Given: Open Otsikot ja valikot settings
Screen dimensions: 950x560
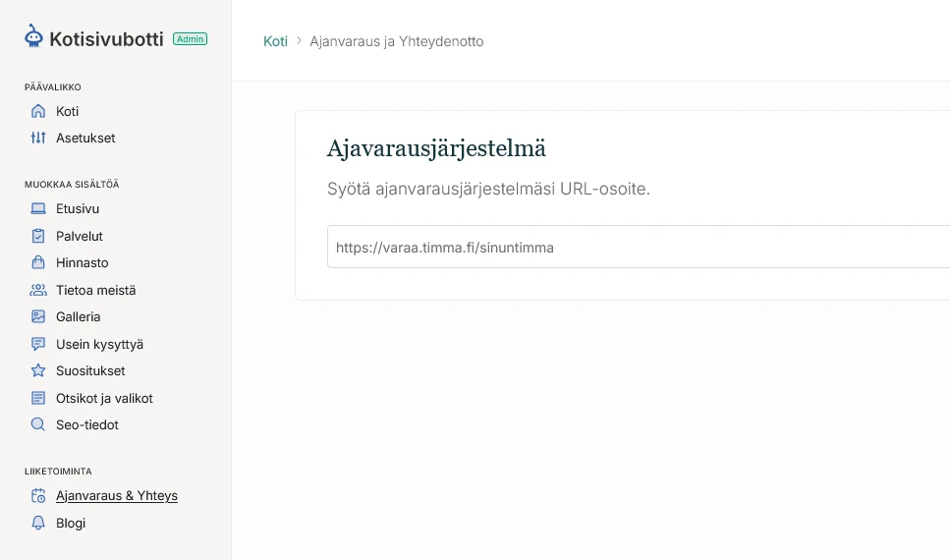Looking at the screenshot, I should (104, 398).
